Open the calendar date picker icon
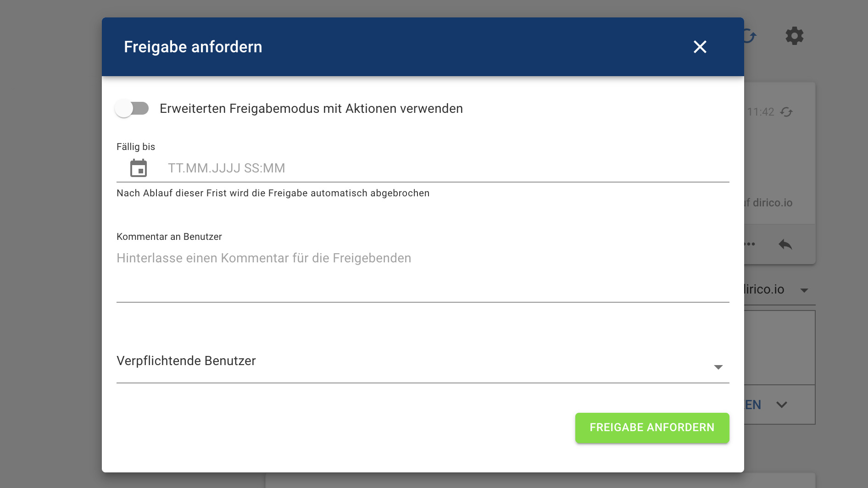The width and height of the screenshot is (868, 488). [138, 168]
